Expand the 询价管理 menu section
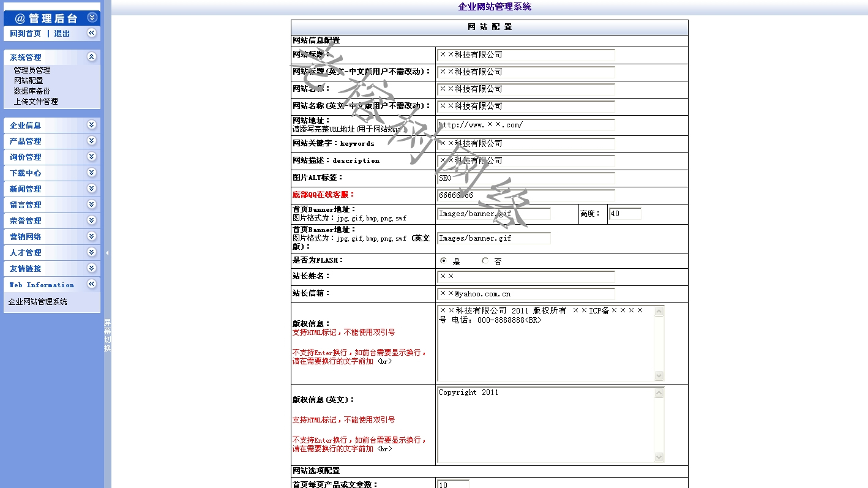The width and height of the screenshot is (868, 488). click(x=92, y=157)
